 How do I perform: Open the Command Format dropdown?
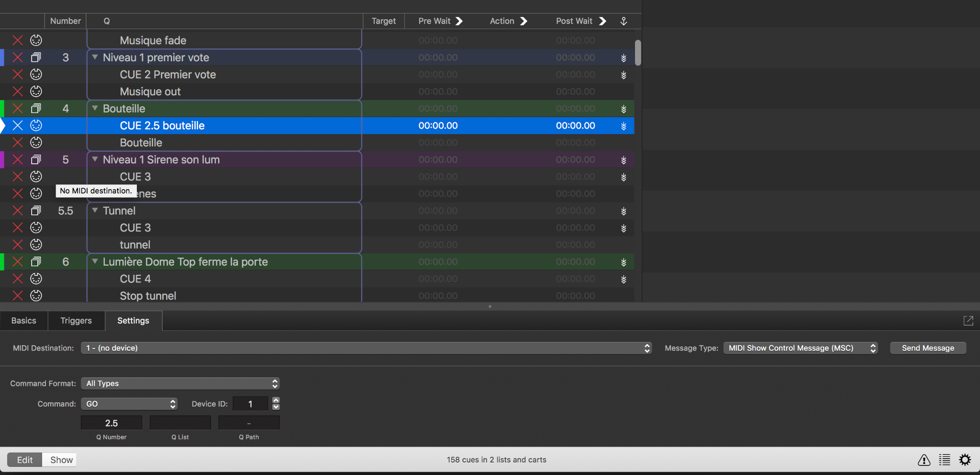(180, 384)
